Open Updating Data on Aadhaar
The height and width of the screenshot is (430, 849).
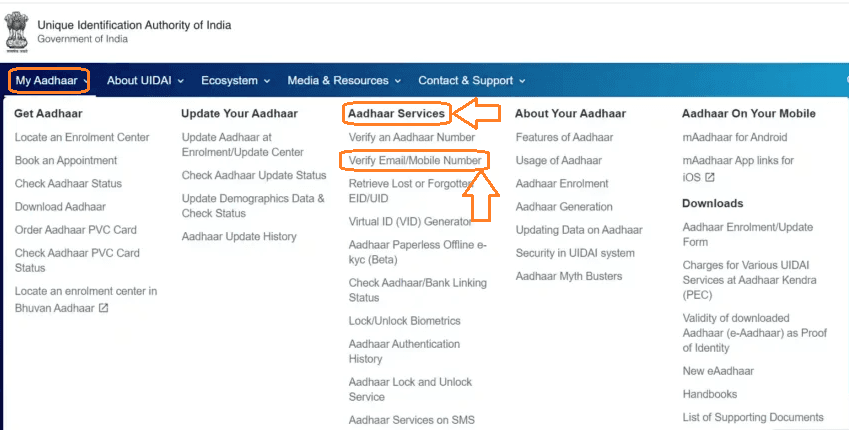[579, 230]
